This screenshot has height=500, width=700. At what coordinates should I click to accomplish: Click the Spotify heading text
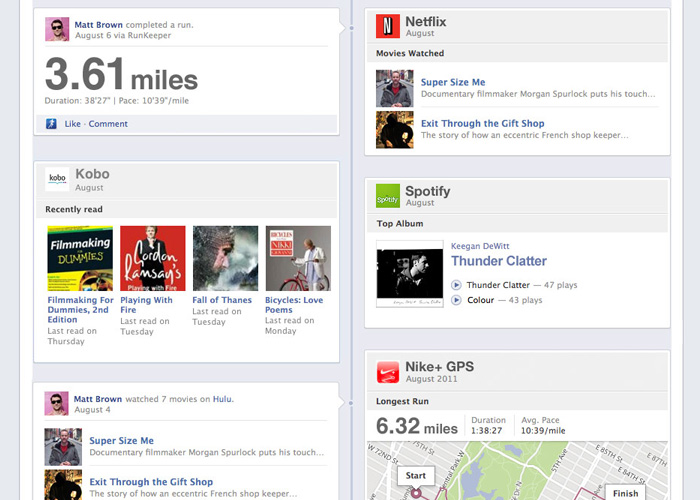428,191
